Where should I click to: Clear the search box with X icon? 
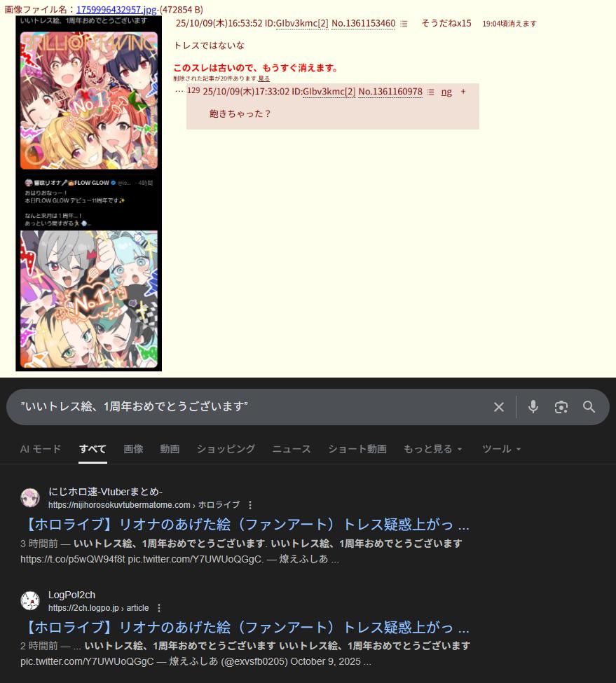[499, 407]
